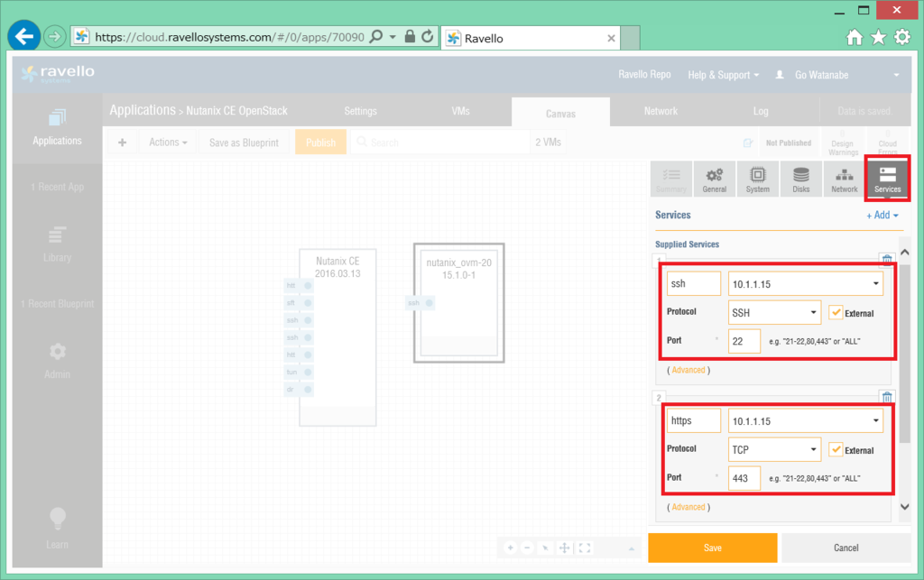Select the nutanix_ovm VM on canvas
This screenshot has width=924, height=580.
click(x=459, y=303)
